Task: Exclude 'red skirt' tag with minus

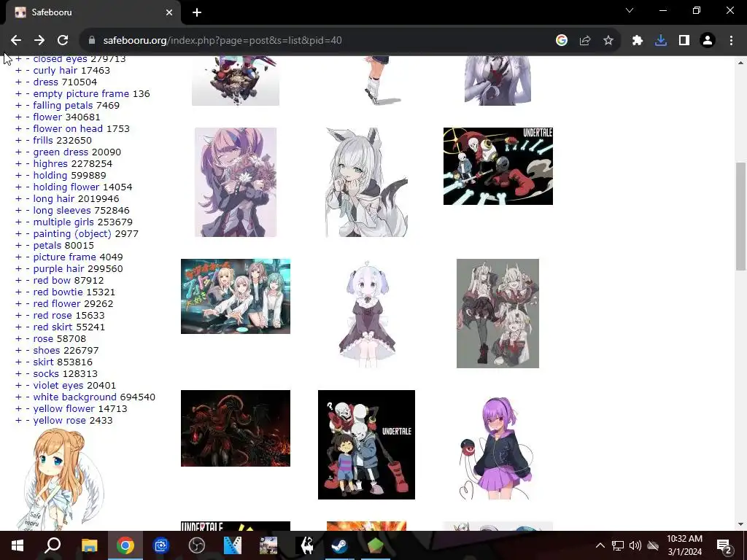Action: tap(28, 327)
